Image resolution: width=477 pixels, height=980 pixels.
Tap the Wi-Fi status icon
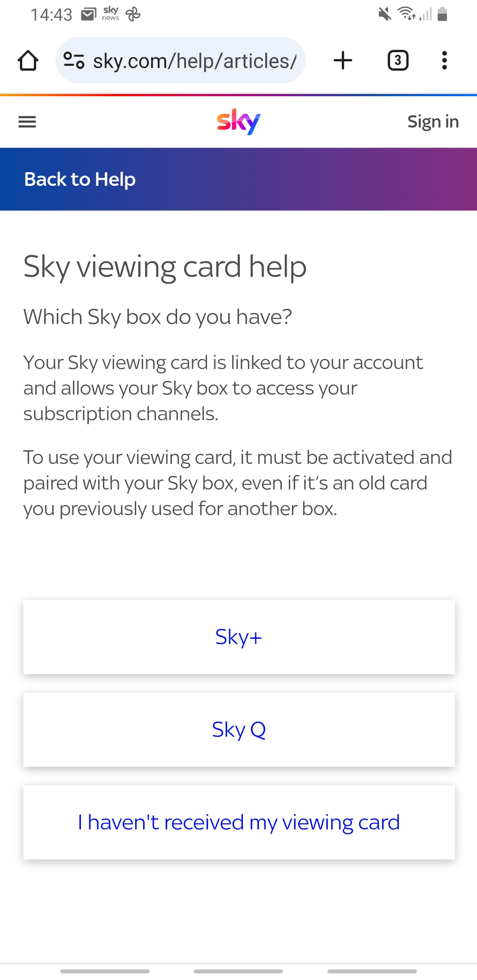(x=406, y=14)
